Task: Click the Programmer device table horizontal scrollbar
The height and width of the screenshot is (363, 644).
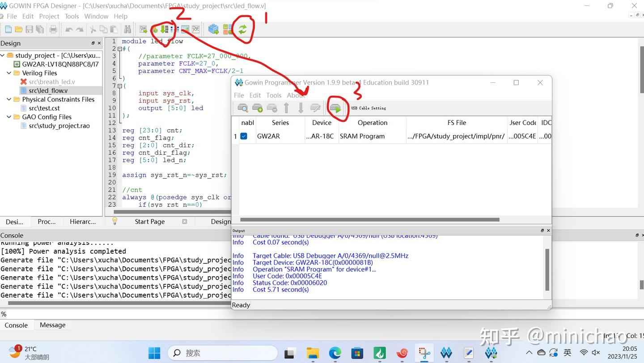Action: pos(369,220)
